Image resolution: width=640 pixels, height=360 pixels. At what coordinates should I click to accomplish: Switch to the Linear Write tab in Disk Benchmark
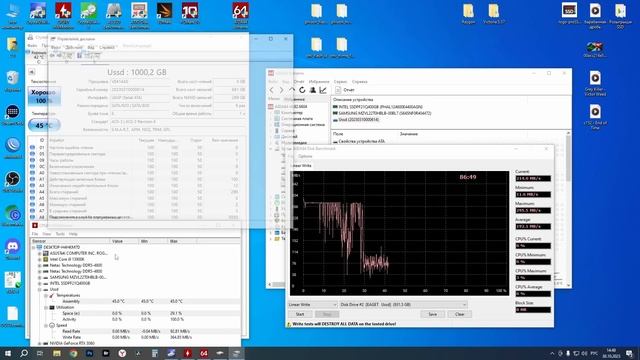[301, 166]
